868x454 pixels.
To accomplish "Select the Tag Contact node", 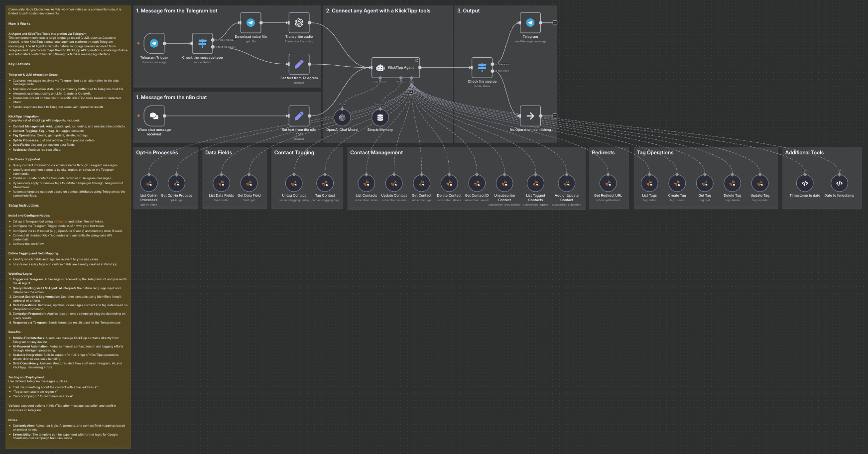I will point(325,183).
